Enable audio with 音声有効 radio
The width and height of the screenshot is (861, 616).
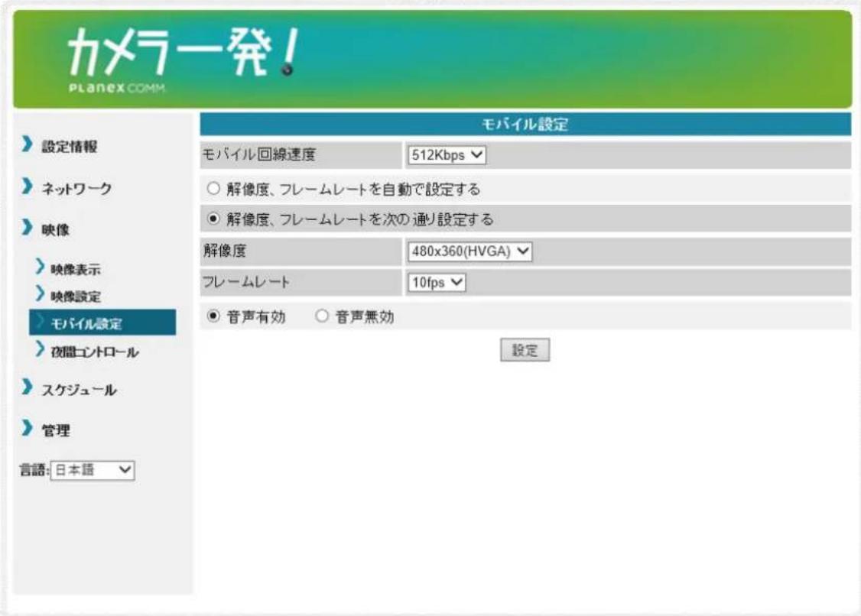click(213, 316)
